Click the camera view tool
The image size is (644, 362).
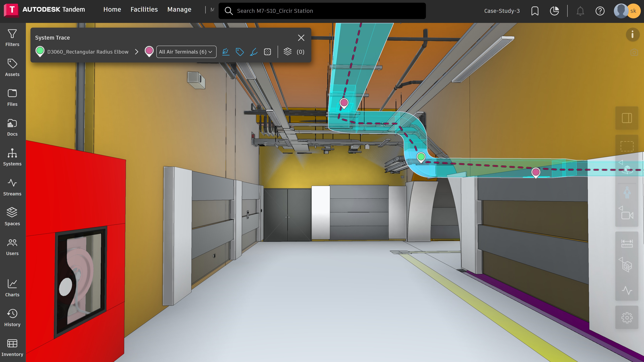coord(627,215)
